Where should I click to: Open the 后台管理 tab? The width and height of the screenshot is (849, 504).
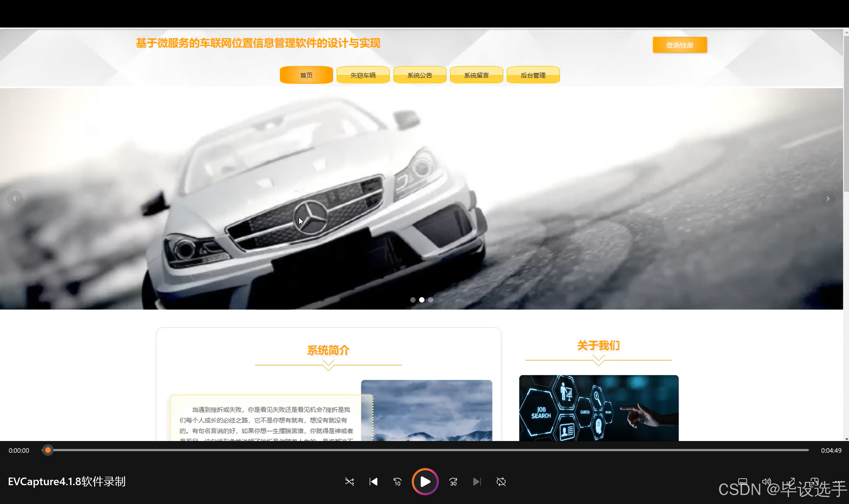(533, 75)
